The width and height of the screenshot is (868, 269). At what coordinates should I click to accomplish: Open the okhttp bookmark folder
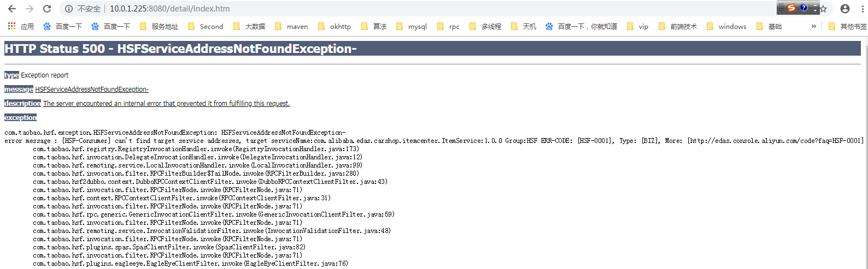335,26
